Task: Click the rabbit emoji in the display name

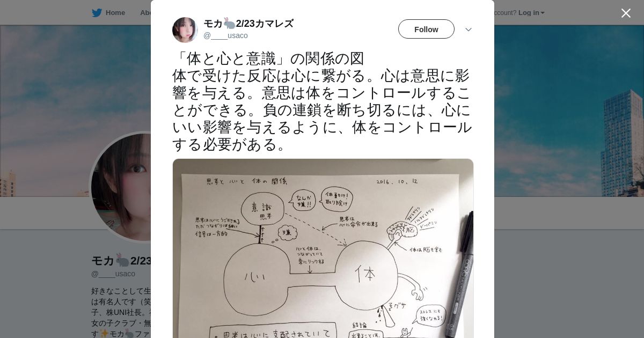Action: pos(229,24)
